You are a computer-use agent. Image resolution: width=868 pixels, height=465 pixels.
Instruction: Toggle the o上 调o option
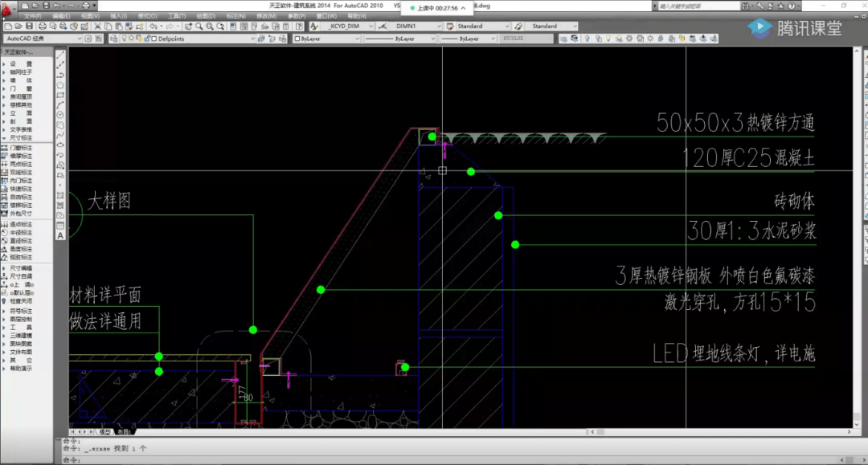pos(18,284)
